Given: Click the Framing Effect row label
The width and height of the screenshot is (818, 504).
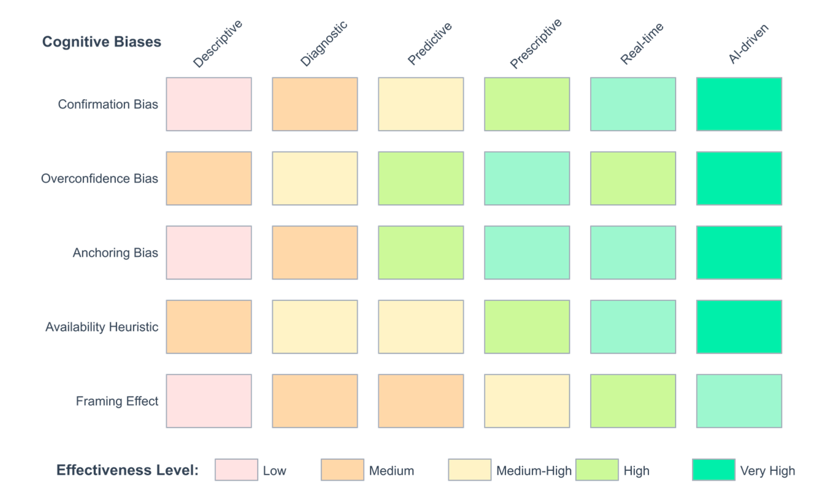Looking at the screenshot, I should 117,401.
